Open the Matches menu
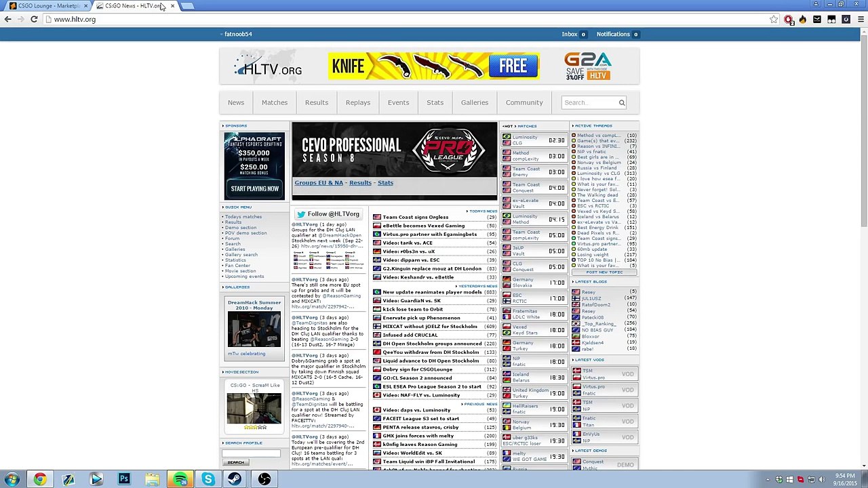 pos(275,103)
